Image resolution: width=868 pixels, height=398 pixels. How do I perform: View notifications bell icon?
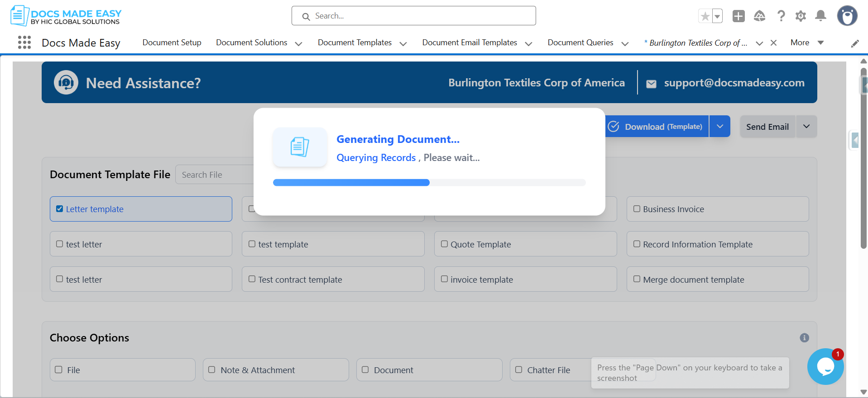(820, 16)
